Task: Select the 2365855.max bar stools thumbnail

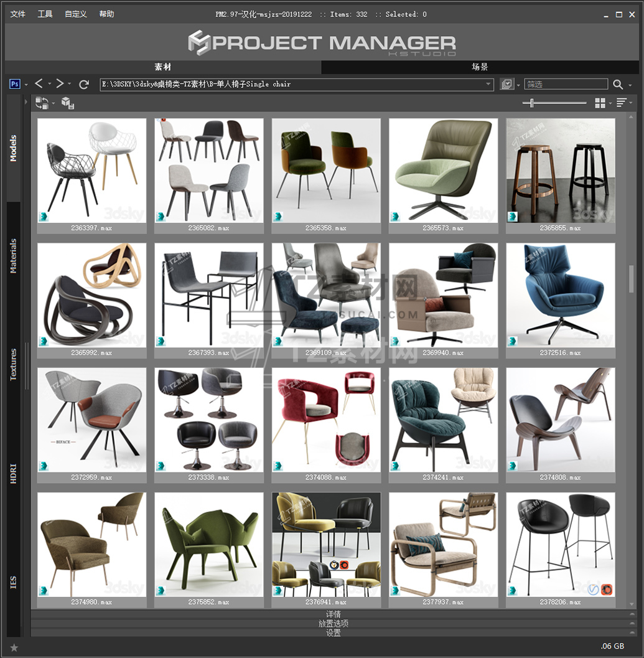Action: pos(561,171)
